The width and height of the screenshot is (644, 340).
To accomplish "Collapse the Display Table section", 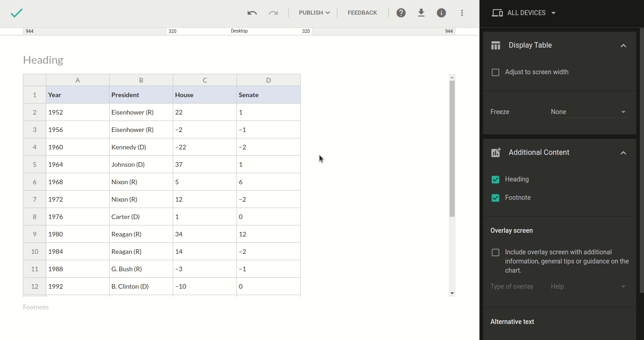I will pyautogui.click(x=623, y=45).
